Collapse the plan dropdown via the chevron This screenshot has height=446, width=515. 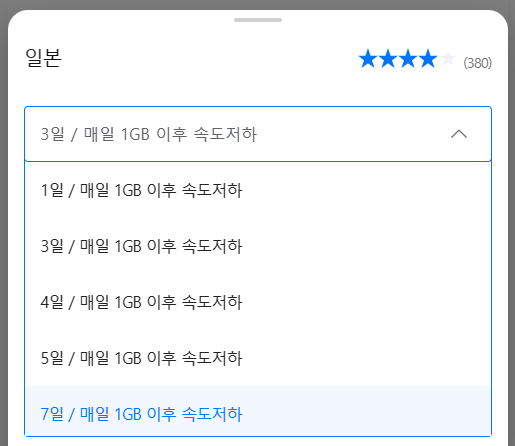pos(459,134)
